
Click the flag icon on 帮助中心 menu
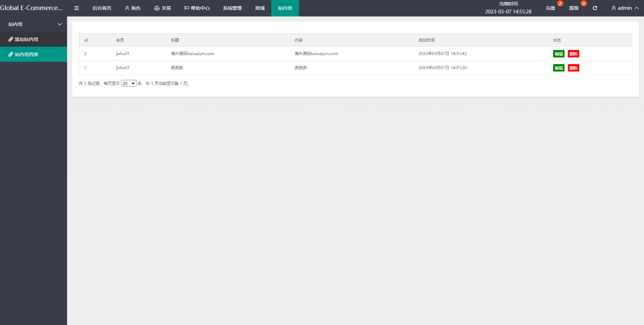pyautogui.click(x=187, y=8)
